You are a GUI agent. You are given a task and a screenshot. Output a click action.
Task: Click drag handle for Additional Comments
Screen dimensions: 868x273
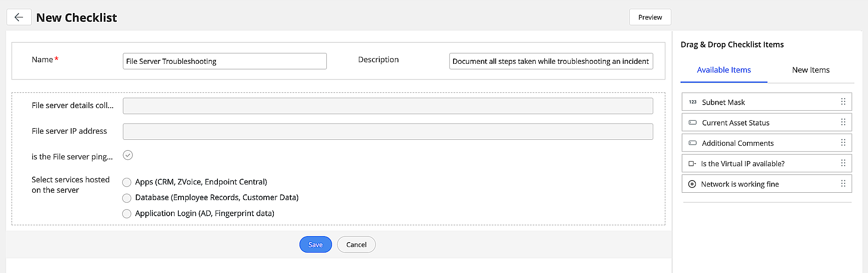point(843,143)
